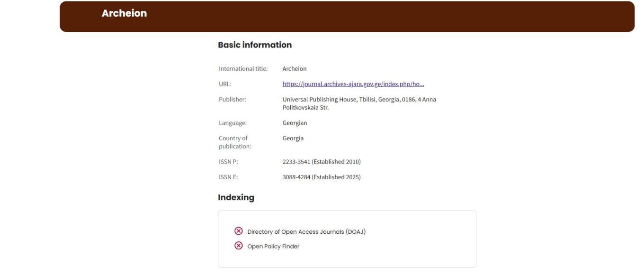This screenshot has width=644, height=275.
Task: Click the Indexing section heading
Action: tap(236, 198)
